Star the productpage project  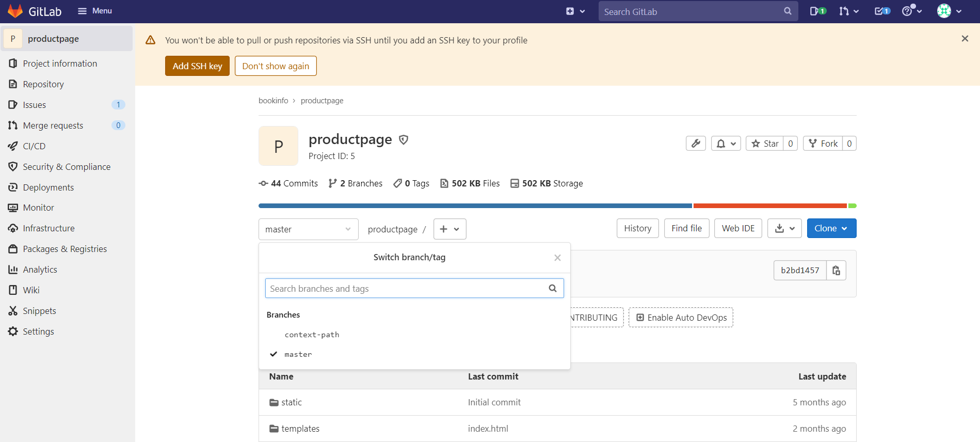pyautogui.click(x=765, y=144)
